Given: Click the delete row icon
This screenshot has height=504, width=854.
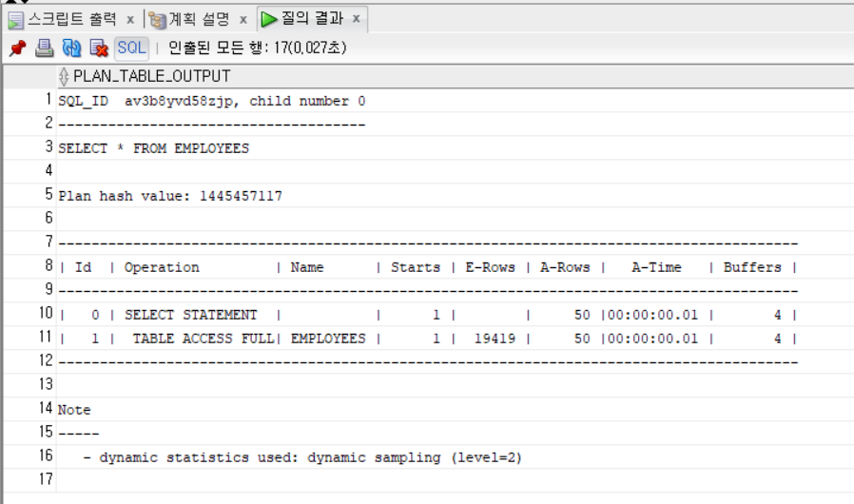Looking at the screenshot, I should click(x=99, y=48).
